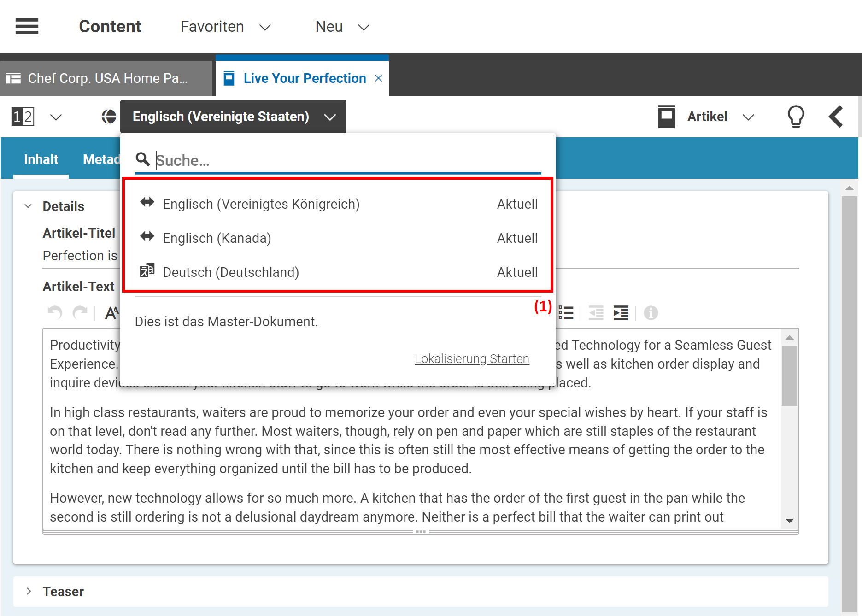Collapse panel with the left arrow icon
Screen dimensions: 862x616
[836, 117]
